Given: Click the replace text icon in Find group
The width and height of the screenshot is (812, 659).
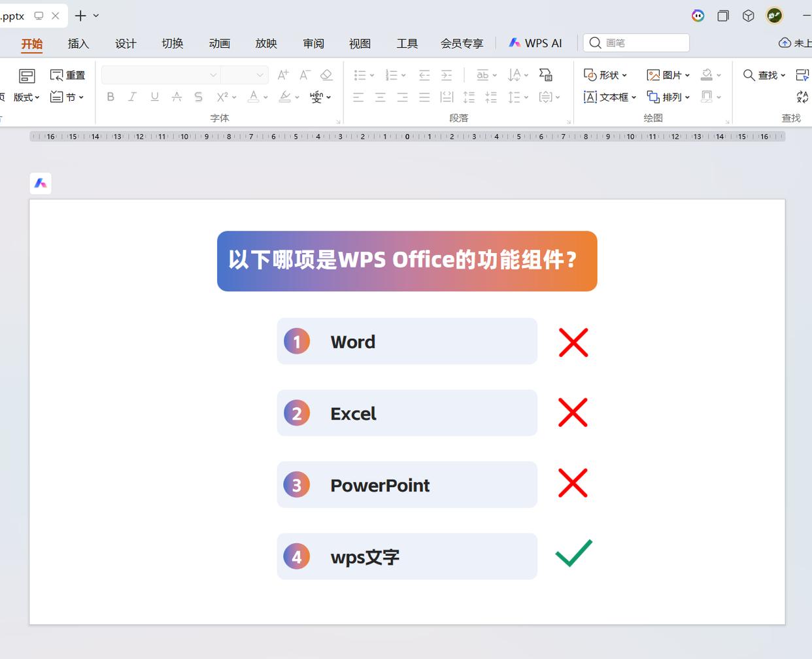Looking at the screenshot, I should (x=802, y=97).
